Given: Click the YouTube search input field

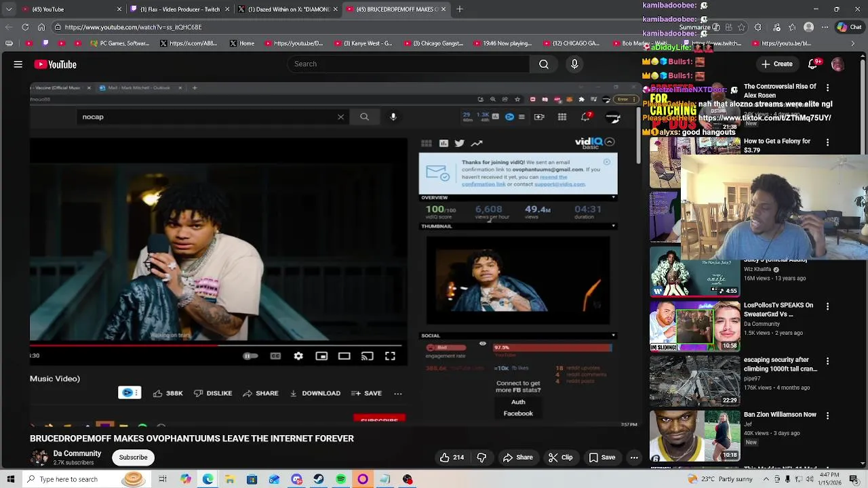Looking at the screenshot, I should (408, 64).
